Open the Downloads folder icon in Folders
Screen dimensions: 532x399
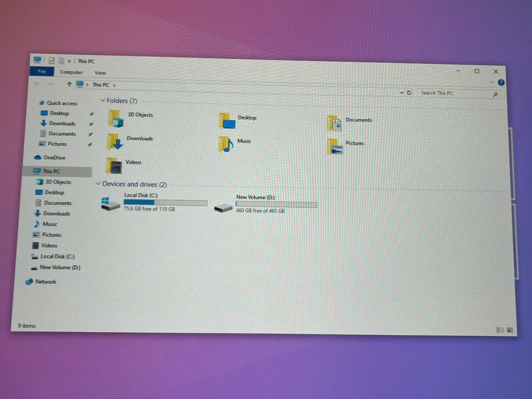point(115,142)
